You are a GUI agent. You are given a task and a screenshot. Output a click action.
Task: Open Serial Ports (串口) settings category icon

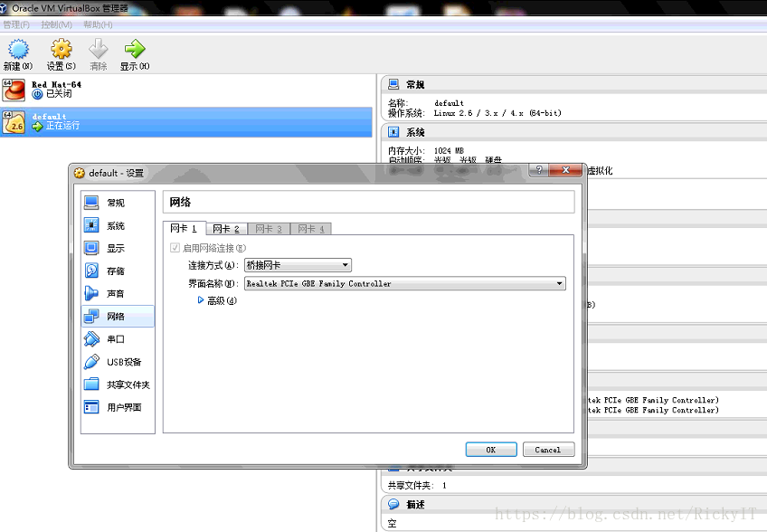(91, 338)
